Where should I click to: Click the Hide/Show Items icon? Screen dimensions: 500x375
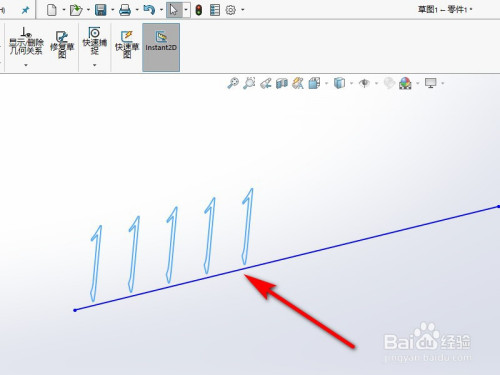click(364, 83)
